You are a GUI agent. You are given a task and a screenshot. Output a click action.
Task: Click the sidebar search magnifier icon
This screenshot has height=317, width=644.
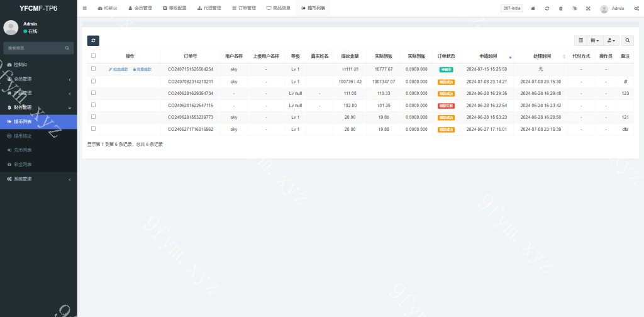click(x=67, y=48)
